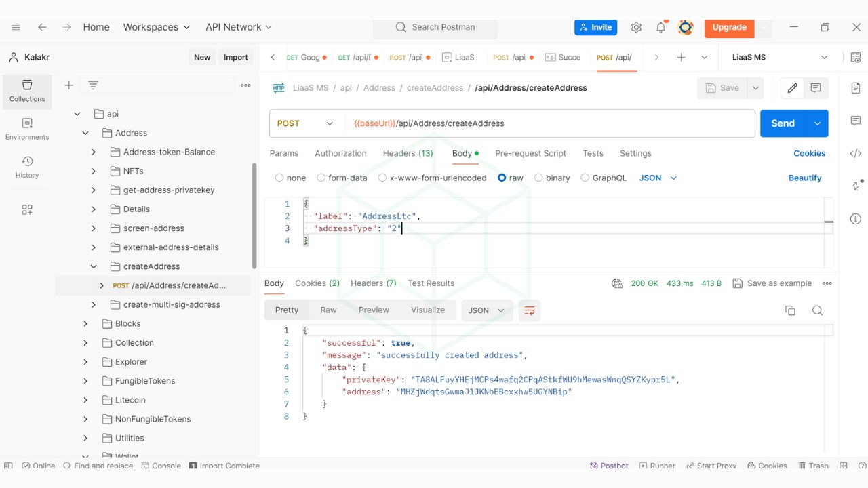Open the Headers (13) request tab

pos(408,153)
